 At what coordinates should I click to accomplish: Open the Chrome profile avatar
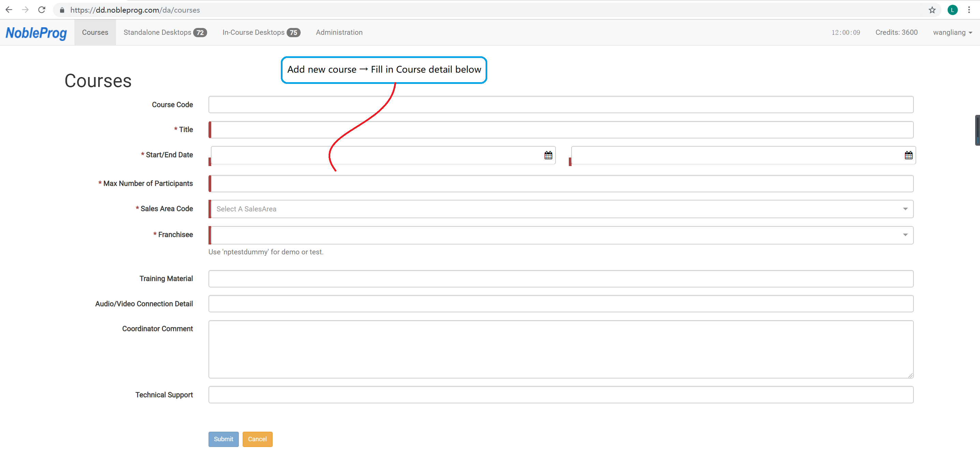pos(952,10)
